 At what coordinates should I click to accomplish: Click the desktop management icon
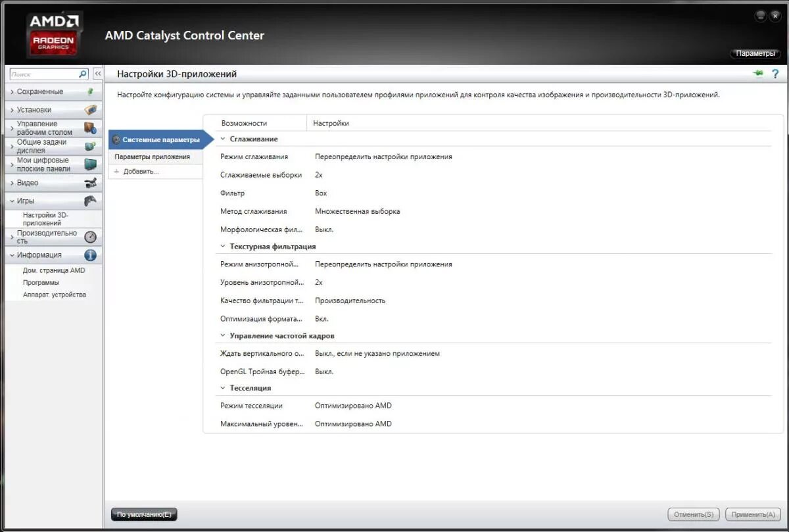90,128
